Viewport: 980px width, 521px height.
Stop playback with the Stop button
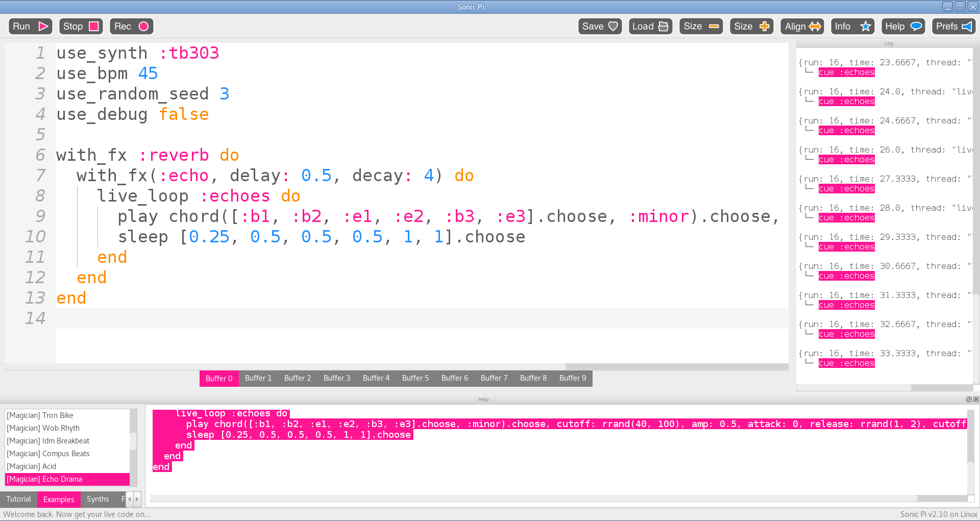(81, 27)
